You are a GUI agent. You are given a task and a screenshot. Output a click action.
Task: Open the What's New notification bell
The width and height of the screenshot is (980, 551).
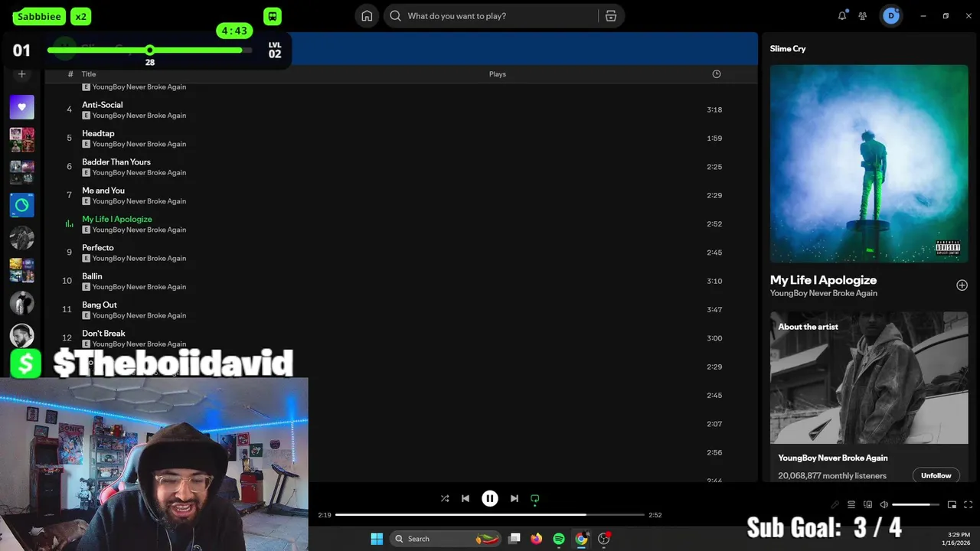(842, 15)
